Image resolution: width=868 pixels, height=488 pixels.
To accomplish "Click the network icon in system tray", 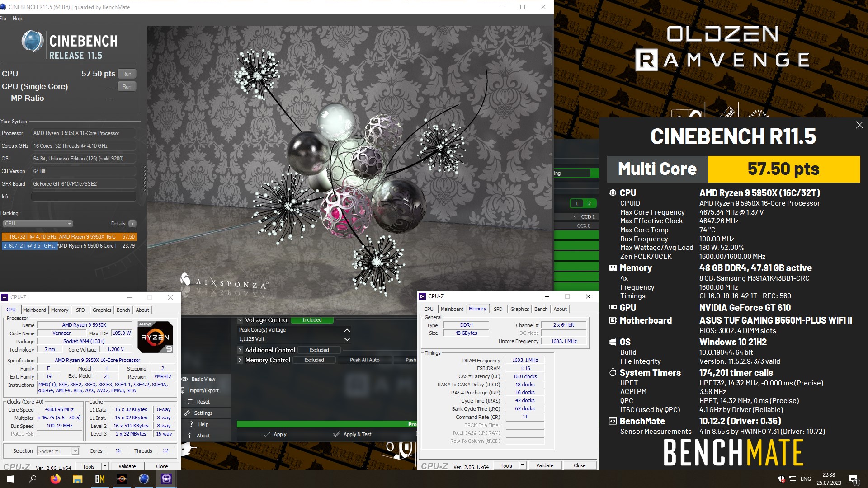I will 793,479.
